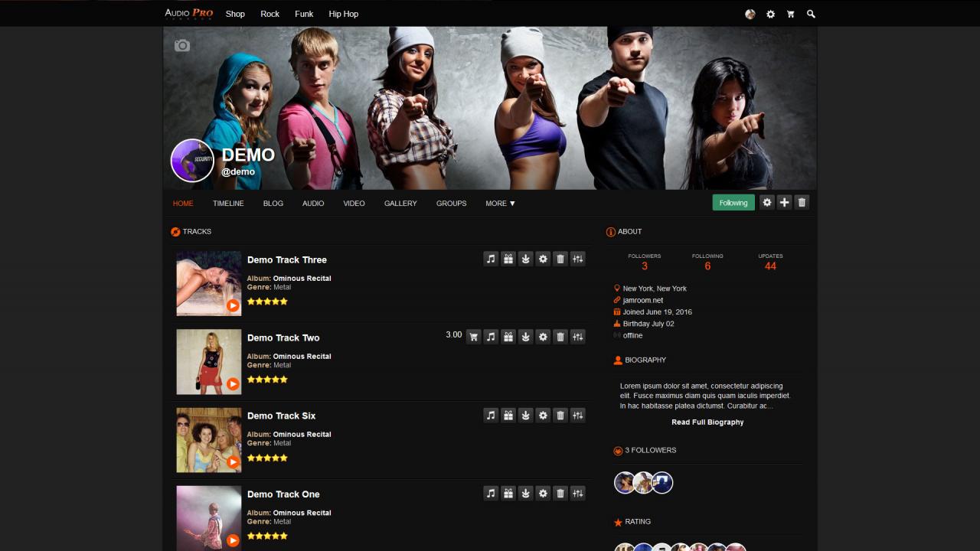This screenshot has height=551, width=980.
Task: Click the camera icon to change cover image
Action: point(181,46)
